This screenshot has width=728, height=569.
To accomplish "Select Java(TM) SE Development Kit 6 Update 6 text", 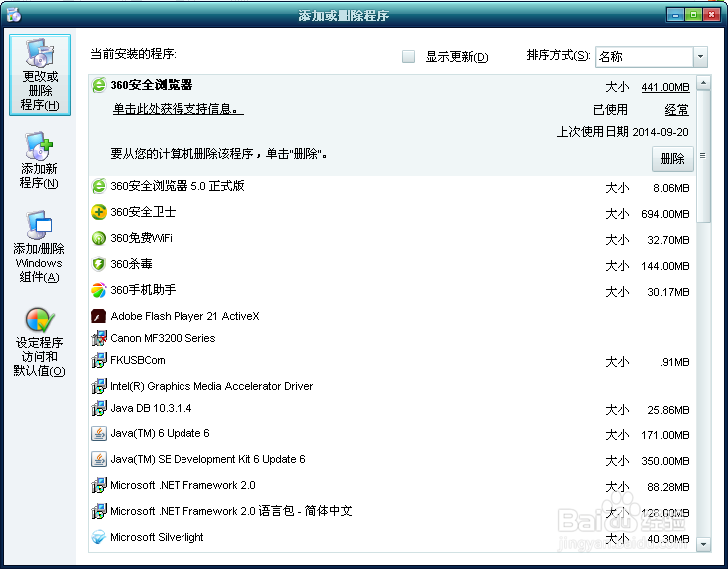I will 208,460.
